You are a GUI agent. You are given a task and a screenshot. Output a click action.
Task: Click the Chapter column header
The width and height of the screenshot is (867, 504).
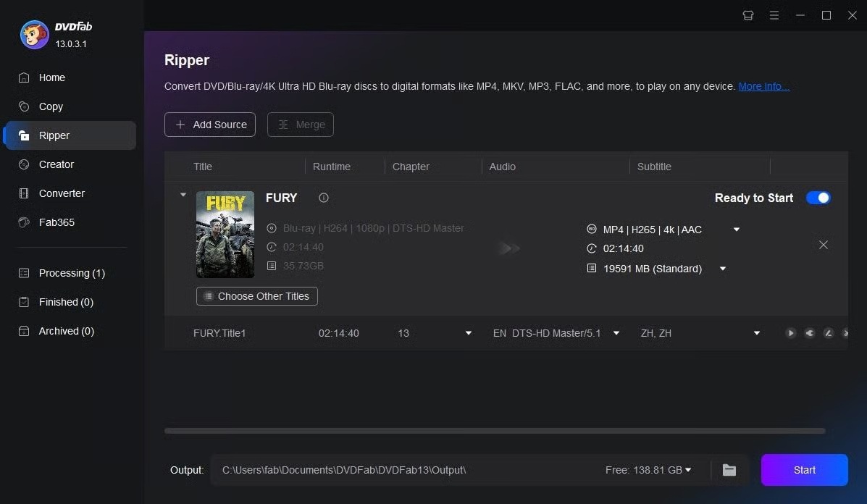pyautogui.click(x=411, y=167)
